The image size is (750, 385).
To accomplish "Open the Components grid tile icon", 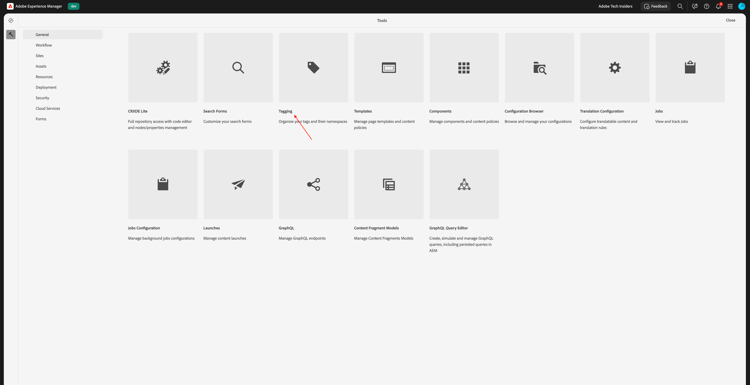I will pyautogui.click(x=464, y=67).
